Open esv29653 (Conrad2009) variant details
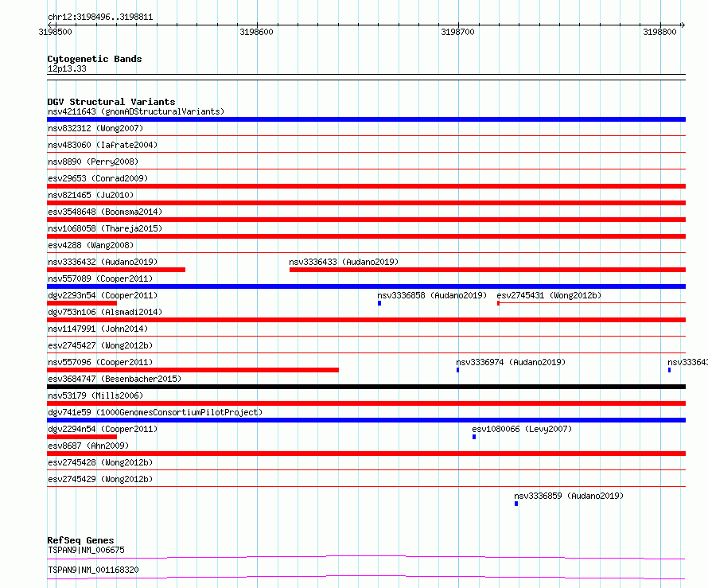Screen dimensions: 708x588 click(98, 178)
